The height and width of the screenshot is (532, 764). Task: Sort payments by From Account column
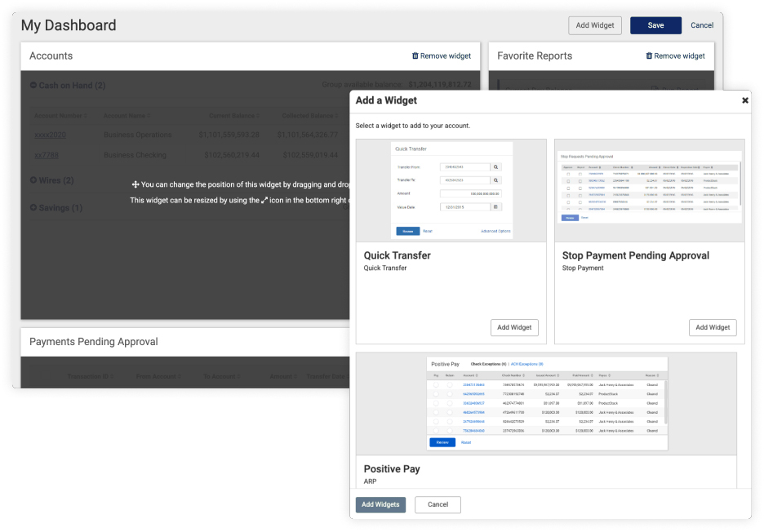[159, 377]
